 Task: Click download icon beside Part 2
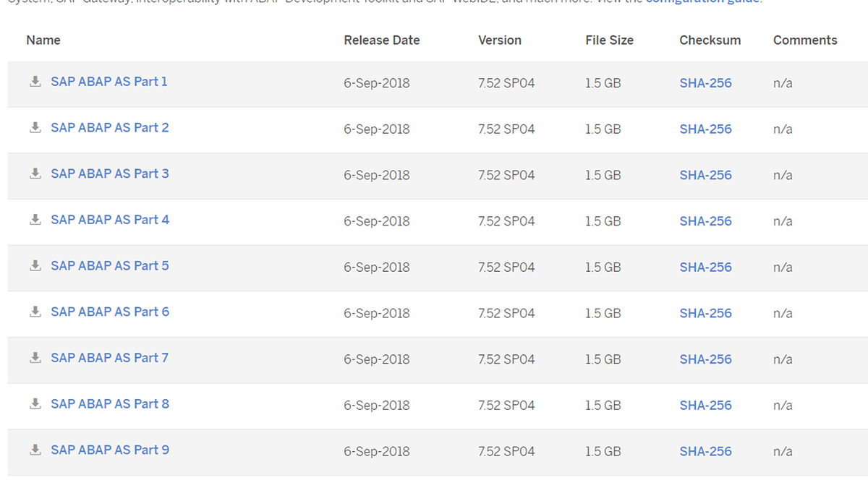(35, 128)
